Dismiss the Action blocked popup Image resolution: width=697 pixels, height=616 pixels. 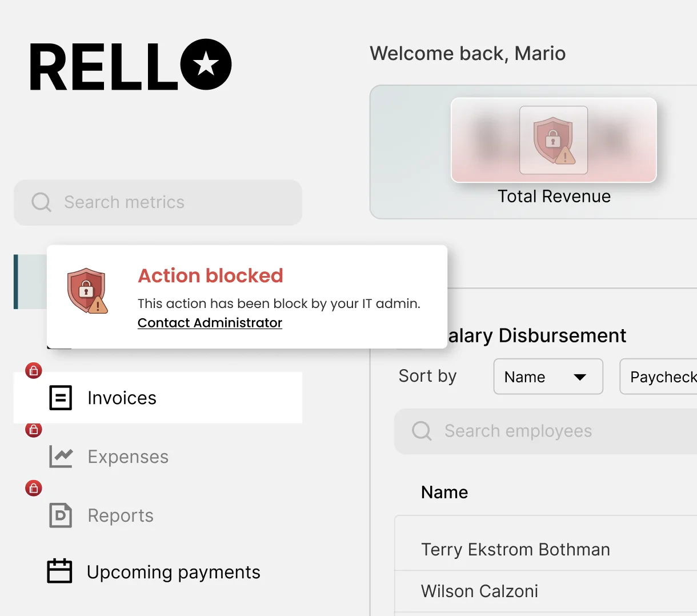(x=247, y=297)
